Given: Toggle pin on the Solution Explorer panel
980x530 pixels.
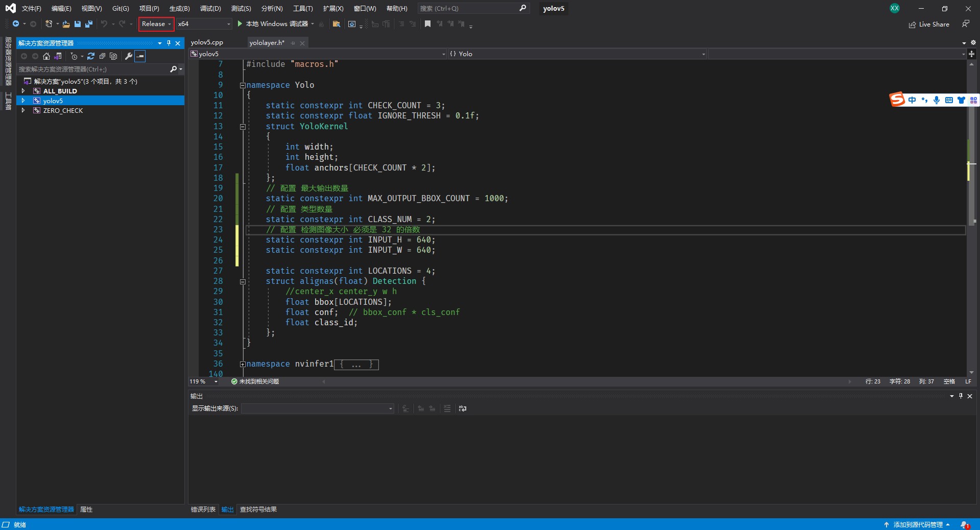Looking at the screenshot, I should [x=169, y=43].
